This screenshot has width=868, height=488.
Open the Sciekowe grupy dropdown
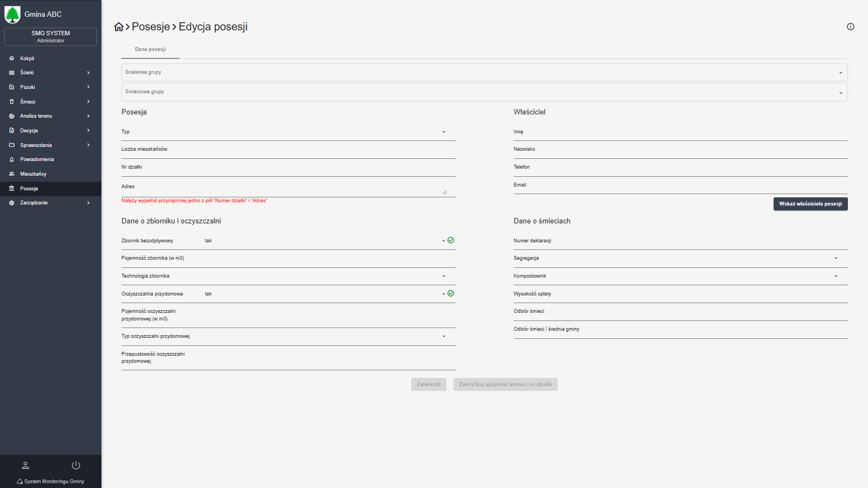[484, 72]
